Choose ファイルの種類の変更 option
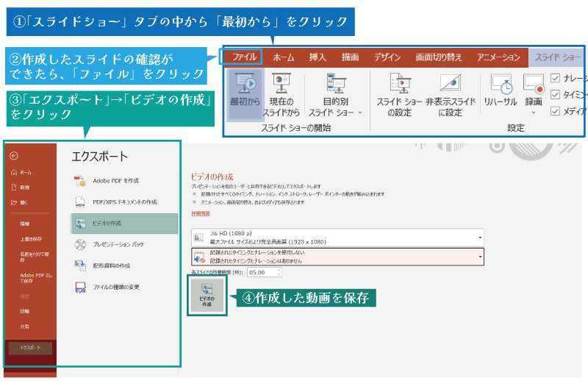The image size is (588, 381). [123, 287]
